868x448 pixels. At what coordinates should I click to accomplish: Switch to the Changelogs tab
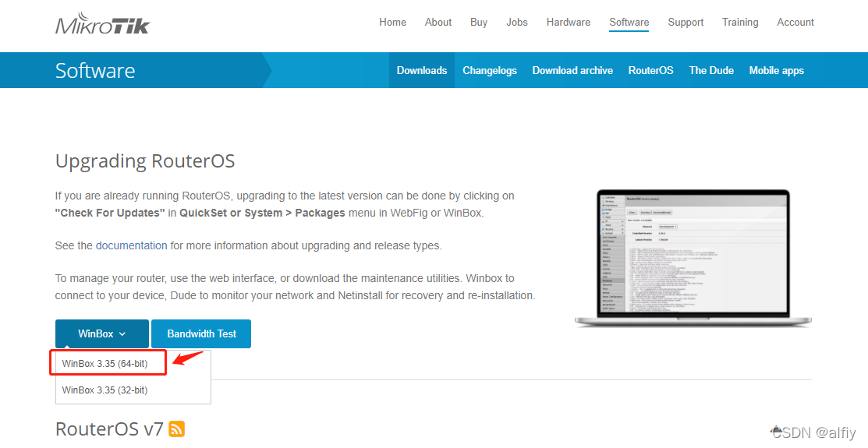(x=490, y=70)
